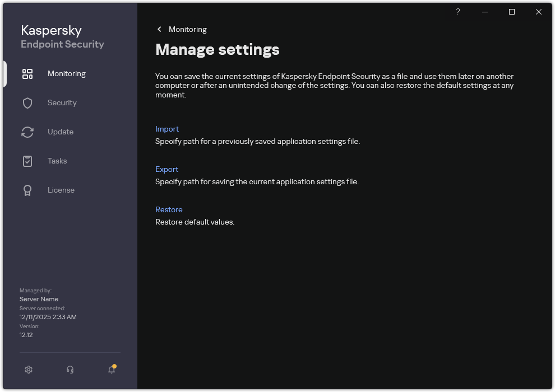Click the Update section refresh icon
The image size is (555, 392).
tap(27, 132)
